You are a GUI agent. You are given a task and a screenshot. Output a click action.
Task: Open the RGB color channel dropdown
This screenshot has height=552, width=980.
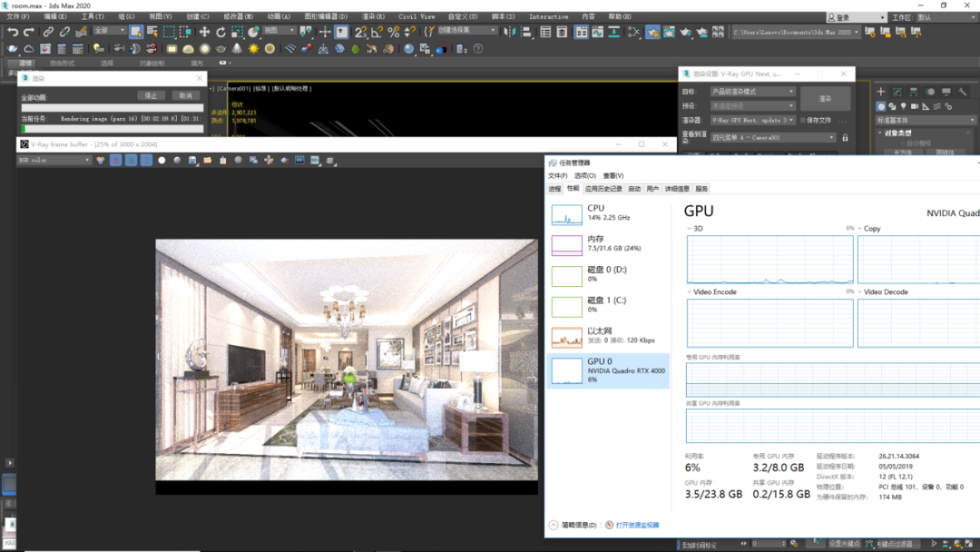54,160
